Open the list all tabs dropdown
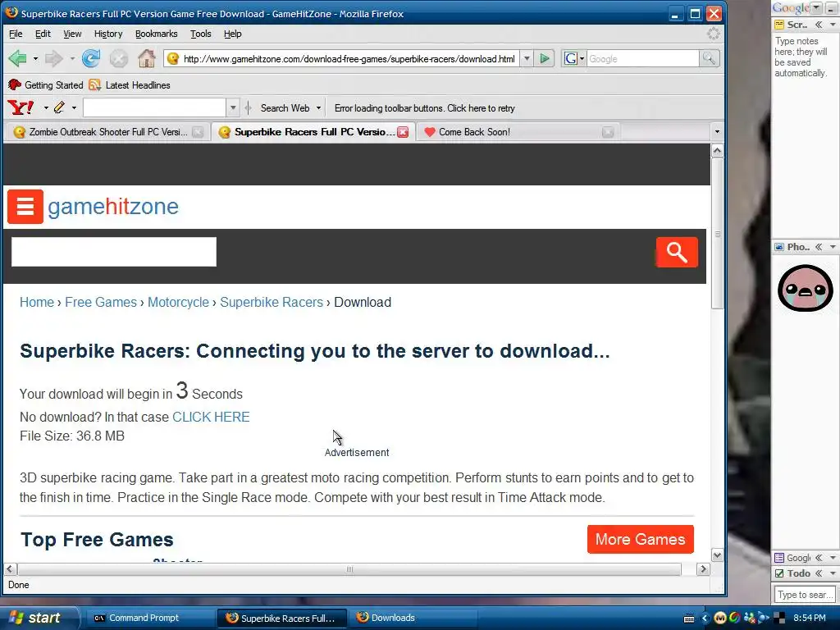Image resolution: width=840 pixels, height=630 pixels. click(717, 132)
